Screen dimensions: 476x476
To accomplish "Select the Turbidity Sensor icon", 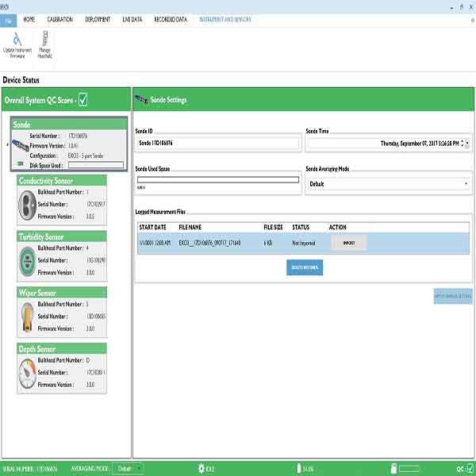I will (27, 259).
